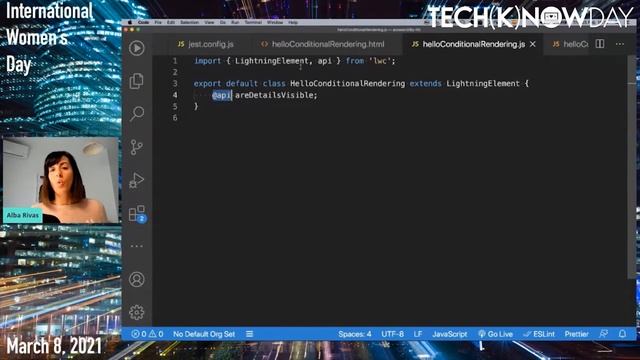Screen dimensions: 640x360
Task: Open the Code menu in the menu bar
Action: tap(143, 22)
